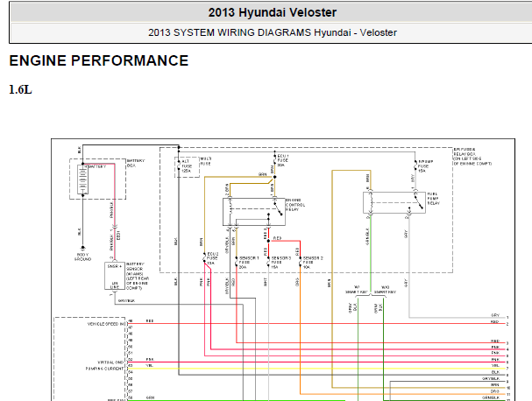
Task: Select the '2013 Hyundai Veloster' title heading
Action: click(272, 12)
